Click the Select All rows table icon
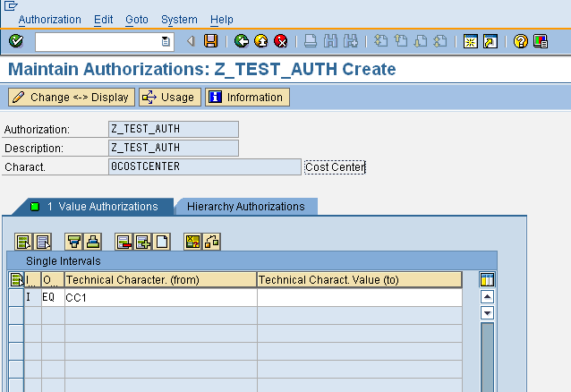This screenshot has height=392, width=571. coord(23,242)
